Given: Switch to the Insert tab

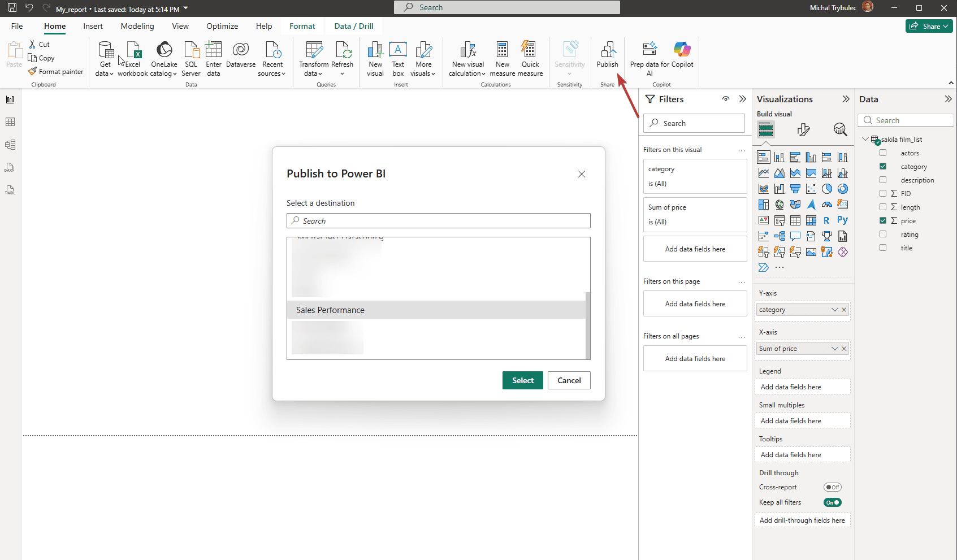Looking at the screenshot, I should coord(93,26).
